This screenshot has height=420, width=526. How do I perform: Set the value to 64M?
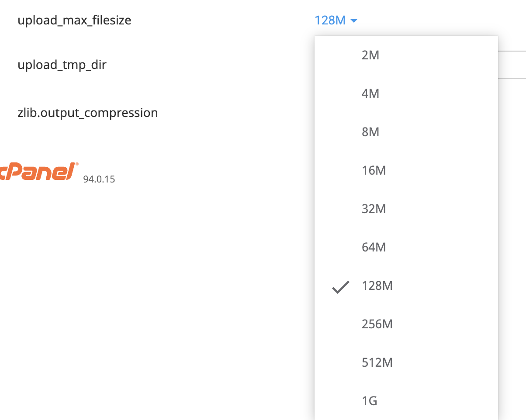[x=406, y=247]
